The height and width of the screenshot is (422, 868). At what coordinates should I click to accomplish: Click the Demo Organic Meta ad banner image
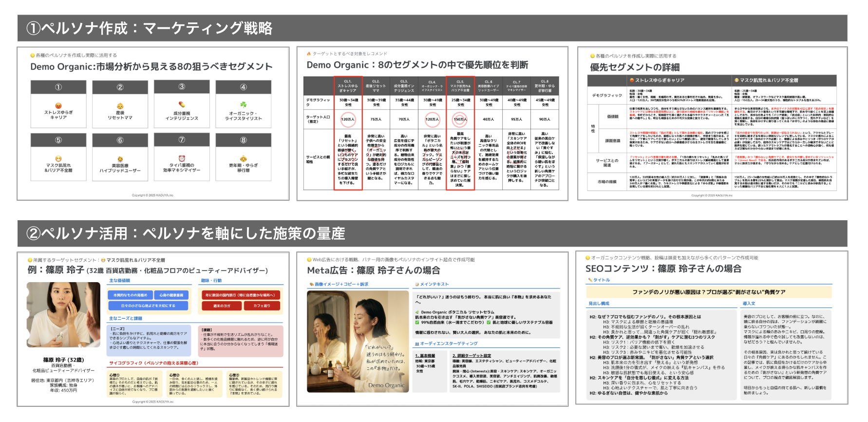(357, 341)
